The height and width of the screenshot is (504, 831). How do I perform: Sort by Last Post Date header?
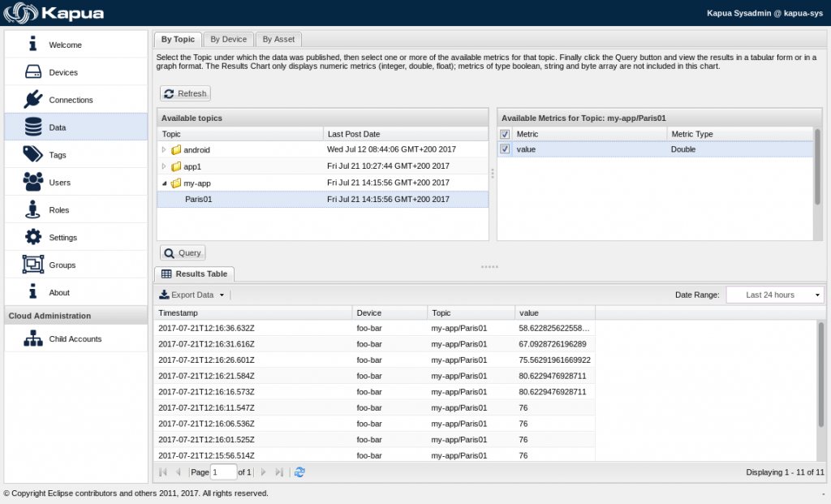pyautogui.click(x=406, y=134)
